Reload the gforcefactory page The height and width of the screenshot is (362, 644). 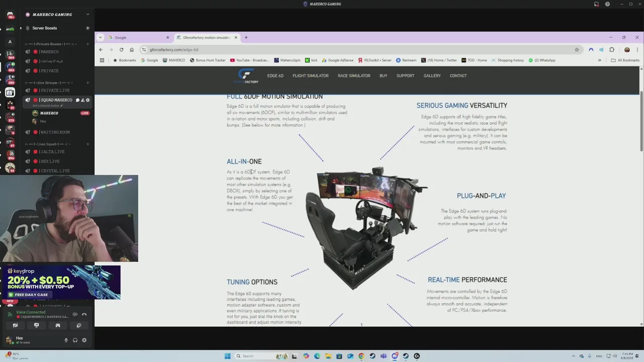pyautogui.click(x=121, y=50)
